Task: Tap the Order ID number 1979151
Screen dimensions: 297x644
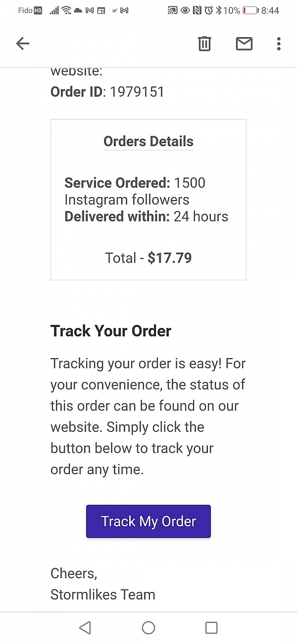Action: (x=137, y=92)
